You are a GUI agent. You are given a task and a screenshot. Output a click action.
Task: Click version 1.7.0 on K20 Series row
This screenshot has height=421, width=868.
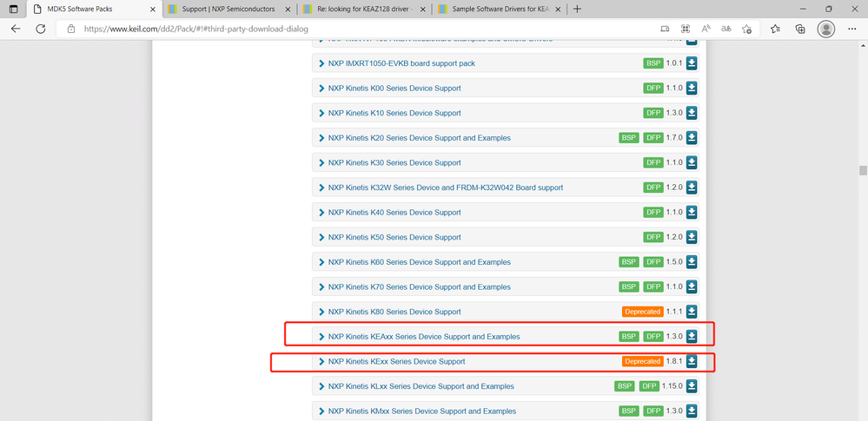point(675,138)
